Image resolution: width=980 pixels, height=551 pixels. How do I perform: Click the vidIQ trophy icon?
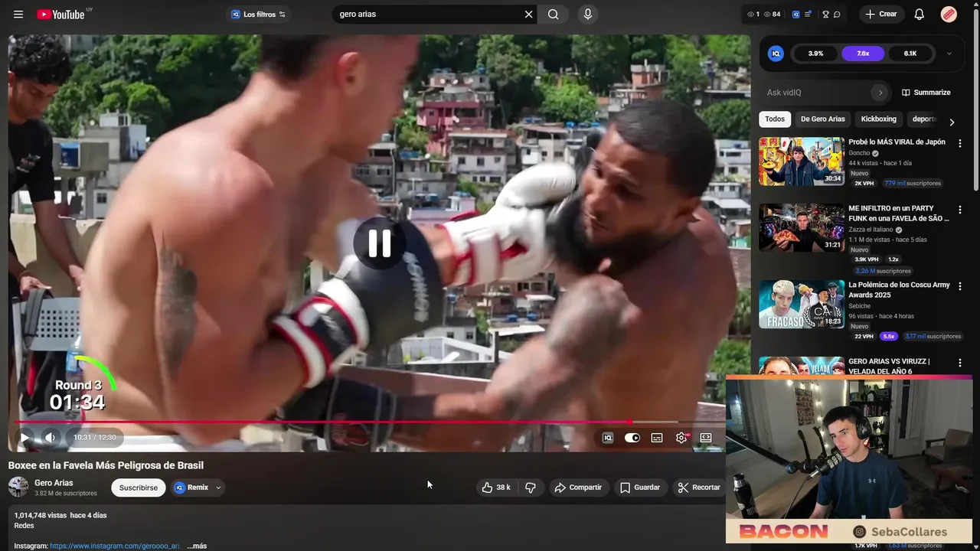pyautogui.click(x=825, y=14)
